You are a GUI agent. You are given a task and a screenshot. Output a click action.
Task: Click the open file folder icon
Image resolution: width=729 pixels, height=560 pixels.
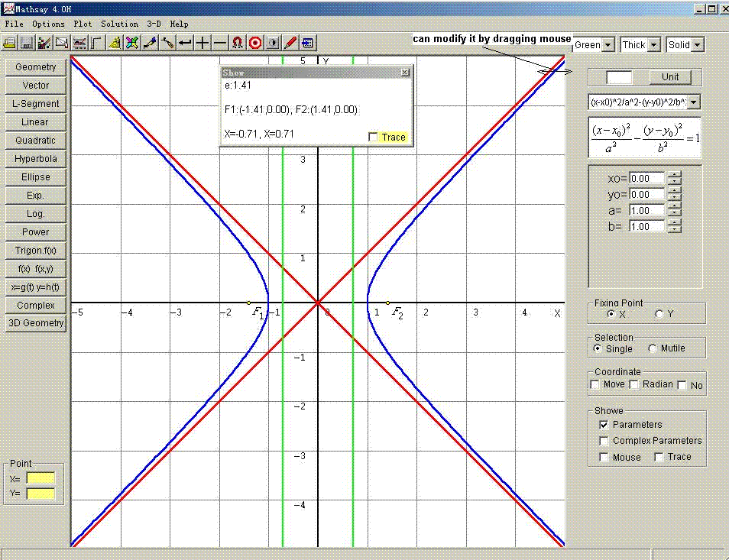tap(9, 44)
